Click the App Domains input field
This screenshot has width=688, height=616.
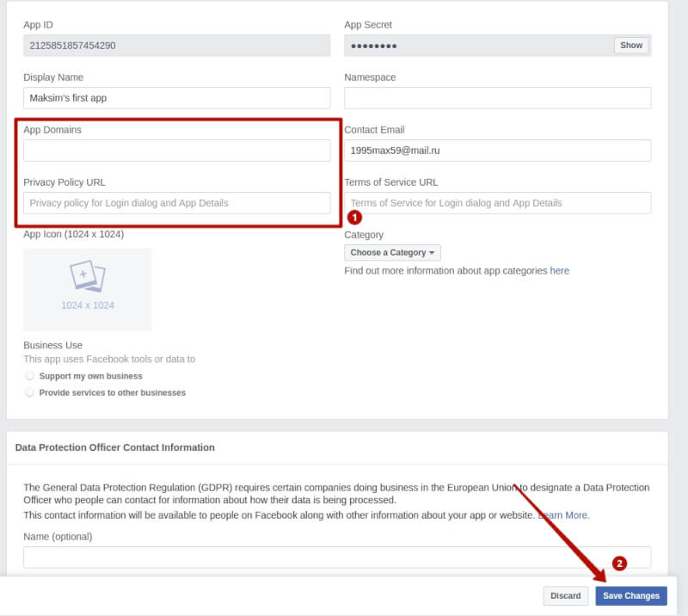(175, 150)
